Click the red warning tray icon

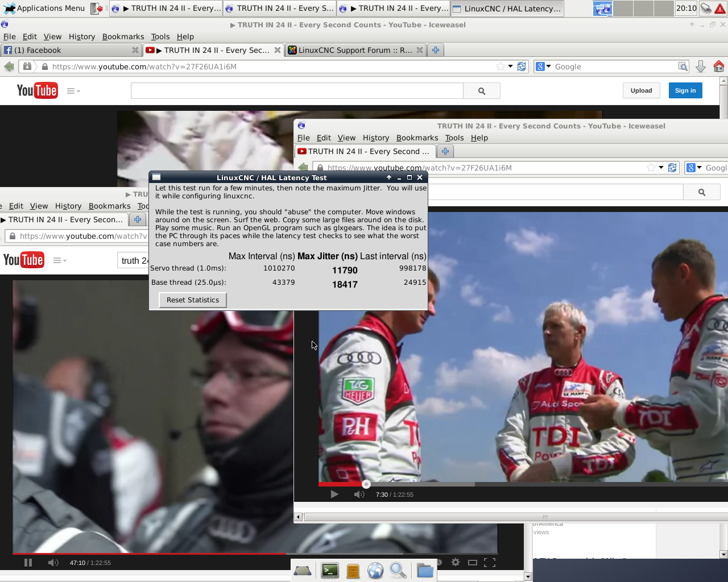720,9
